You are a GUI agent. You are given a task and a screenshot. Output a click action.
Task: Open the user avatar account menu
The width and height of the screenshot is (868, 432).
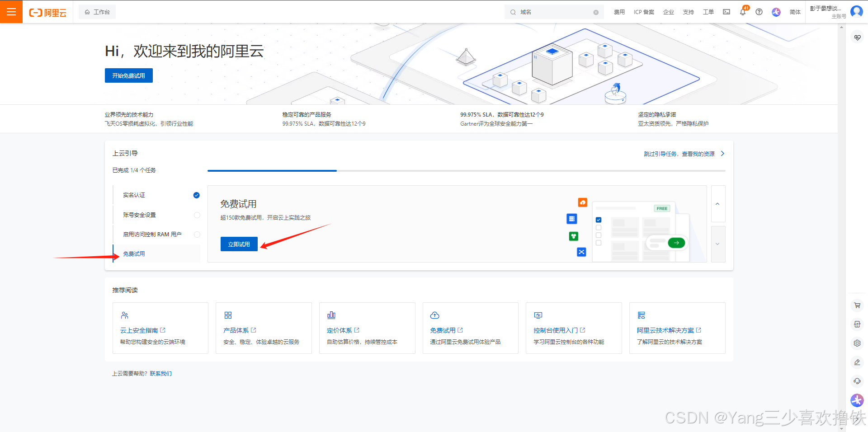856,11
